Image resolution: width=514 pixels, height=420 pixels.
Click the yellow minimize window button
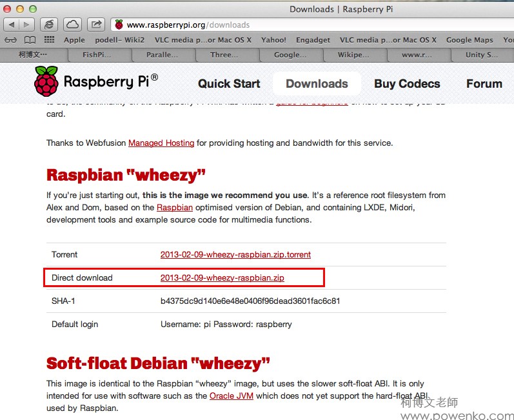click(x=20, y=9)
